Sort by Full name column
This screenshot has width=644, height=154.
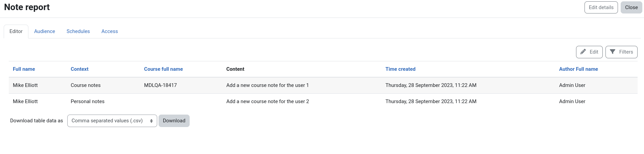pyautogui.click(x=24, y=69)
